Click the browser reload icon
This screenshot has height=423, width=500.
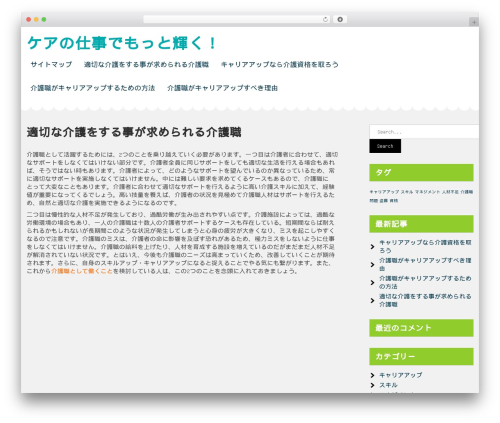coord(325,20)
